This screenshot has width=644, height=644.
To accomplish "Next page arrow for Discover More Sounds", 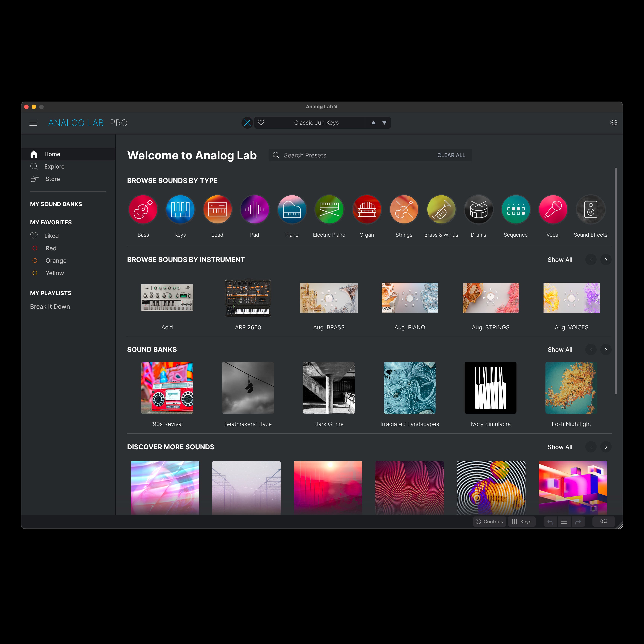I will click(606, 447).
